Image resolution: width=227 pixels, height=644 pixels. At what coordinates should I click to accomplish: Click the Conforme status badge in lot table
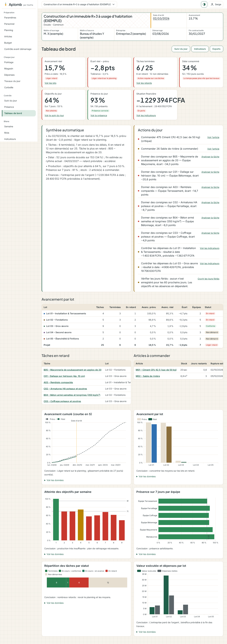click(210, 326)
